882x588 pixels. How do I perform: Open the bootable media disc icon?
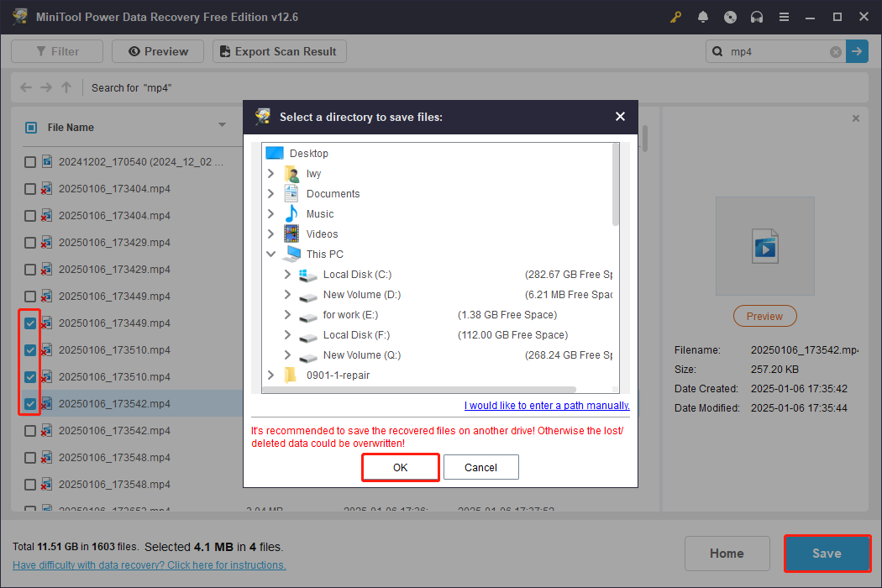(x=730, y=17)
